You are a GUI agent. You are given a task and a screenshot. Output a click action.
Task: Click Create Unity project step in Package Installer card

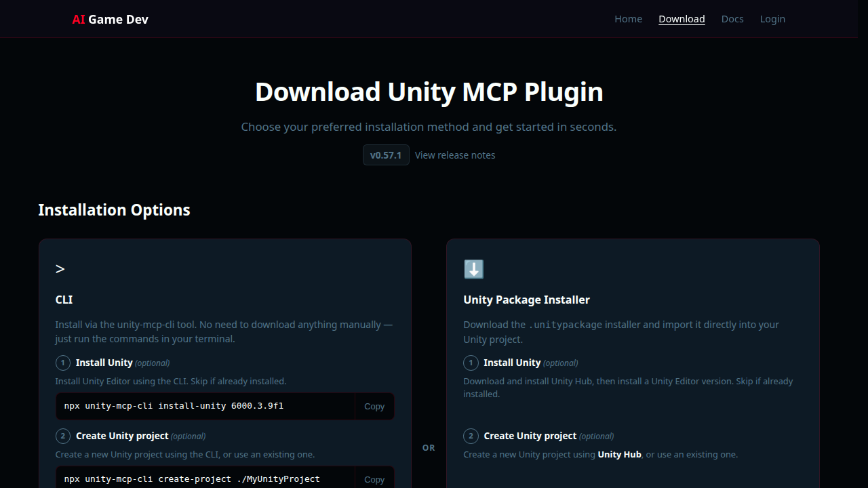[x=530, y=436]
